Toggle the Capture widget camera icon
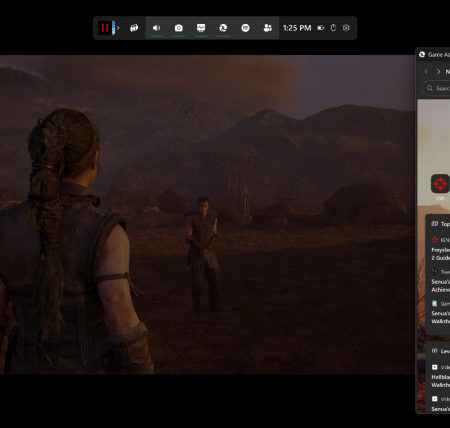This screenshot has height=428, width=450. tap(179, 28)
